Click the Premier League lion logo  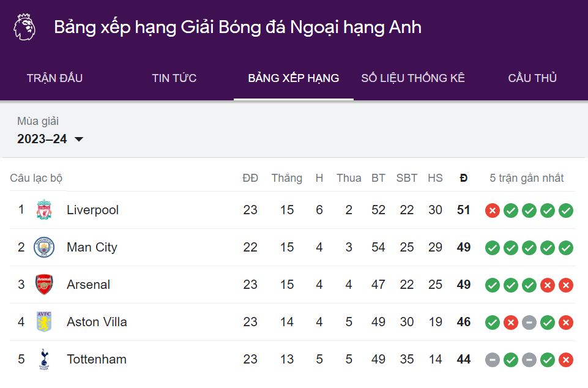click(24, 27)
